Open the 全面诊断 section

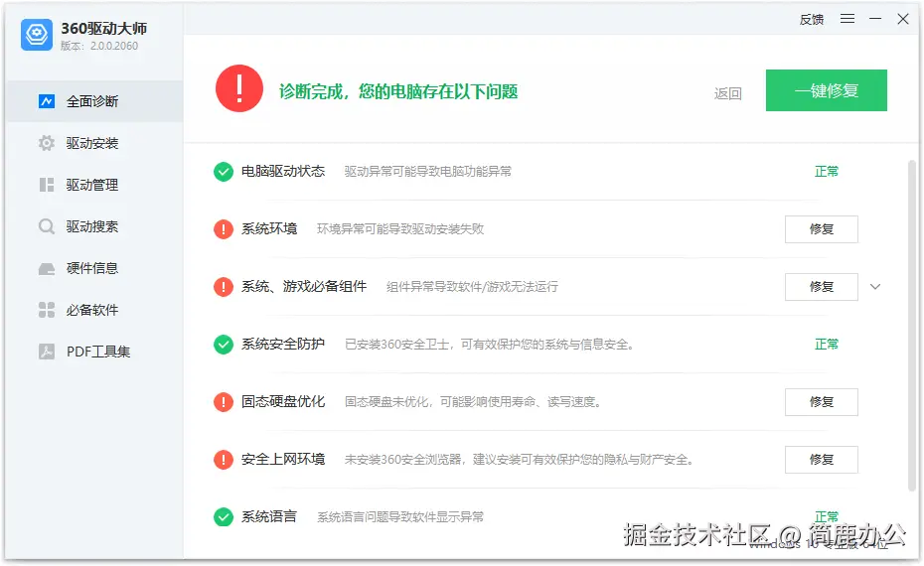(94, 101)
